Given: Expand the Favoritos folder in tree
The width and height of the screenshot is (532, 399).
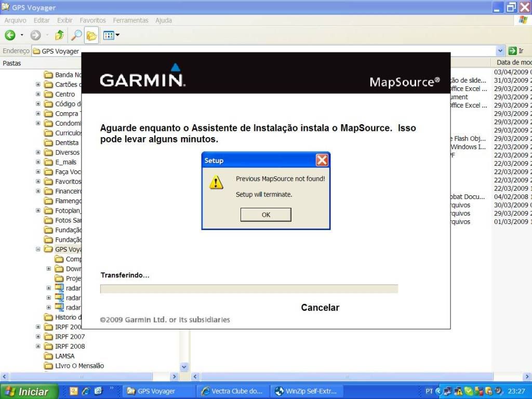Looking at the screenshot, I should tap(38, 181).
